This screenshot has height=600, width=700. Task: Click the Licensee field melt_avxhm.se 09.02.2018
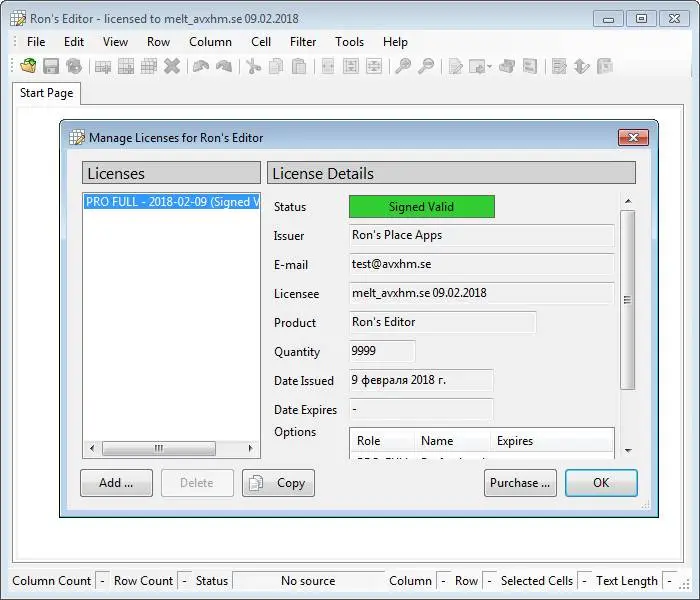tap(481, 293)
